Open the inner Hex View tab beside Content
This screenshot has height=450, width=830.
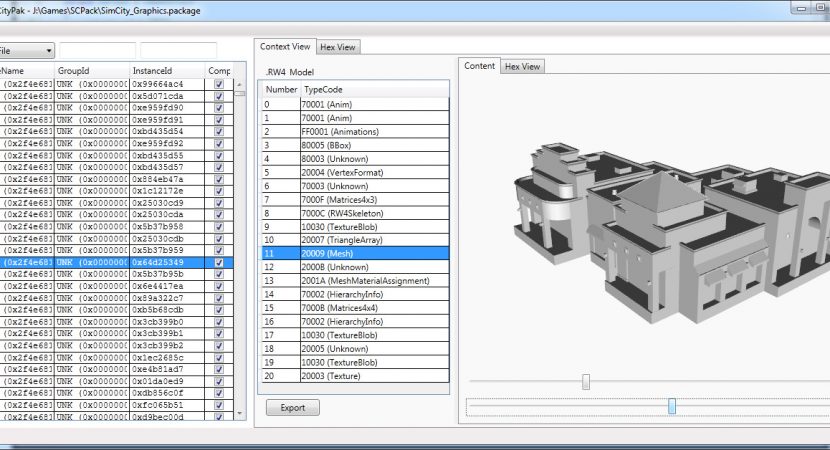(x=522, y=66)
